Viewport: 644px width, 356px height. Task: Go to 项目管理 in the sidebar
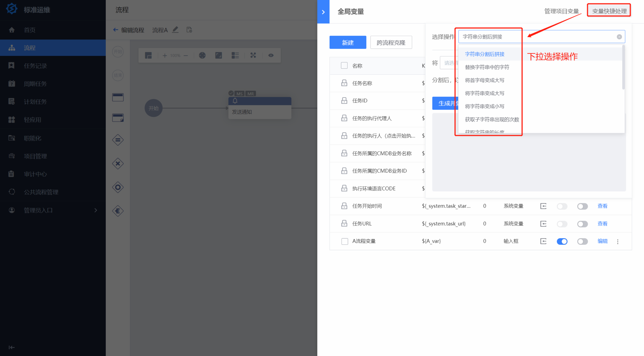35,156
